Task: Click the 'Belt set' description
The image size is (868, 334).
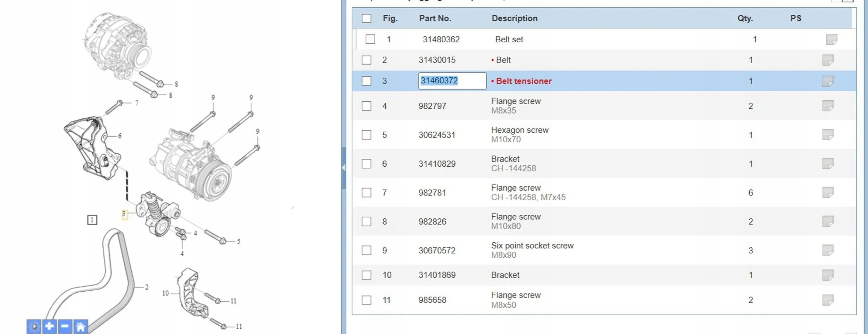Action: click(509, 40)
